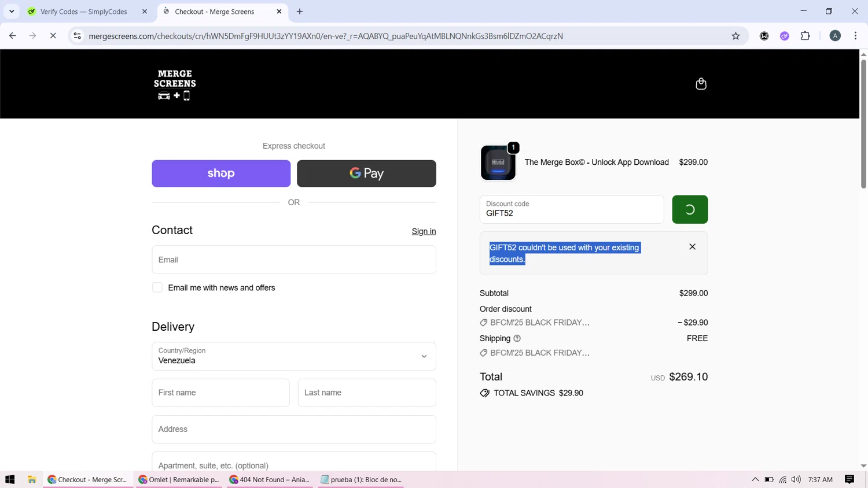This screenshot has height=488, width=868.
Task: Click the Address field
Action: [294, 429]
